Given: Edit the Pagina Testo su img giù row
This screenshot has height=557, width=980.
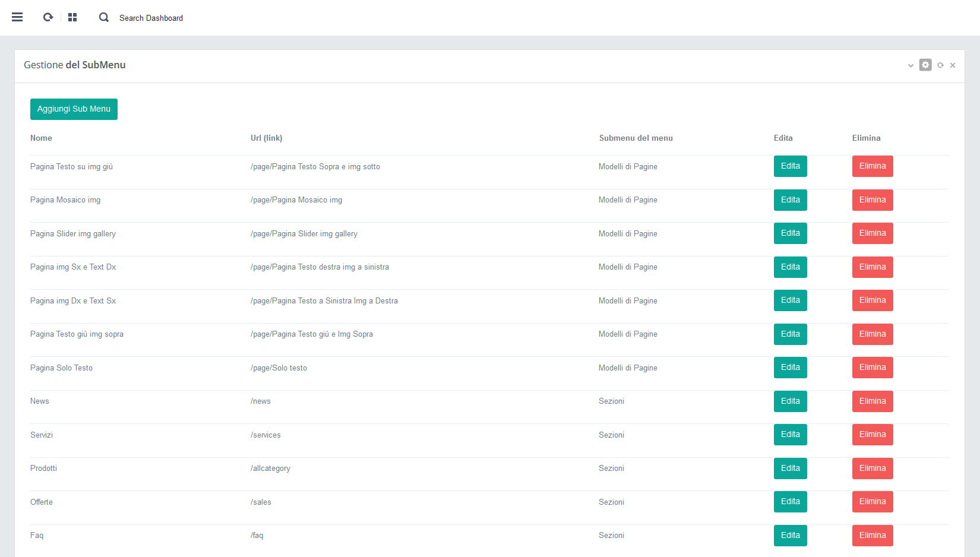Looking at the screenshot, I should 790,166.
